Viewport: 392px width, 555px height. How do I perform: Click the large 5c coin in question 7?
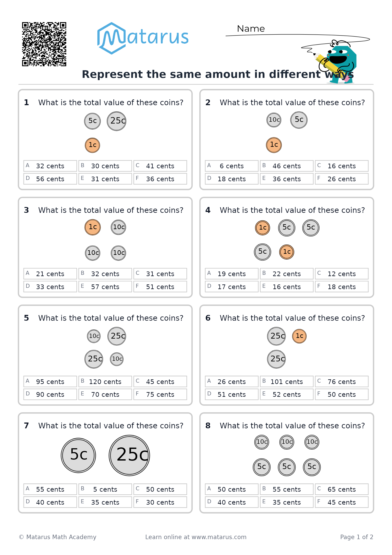[78, 455]
